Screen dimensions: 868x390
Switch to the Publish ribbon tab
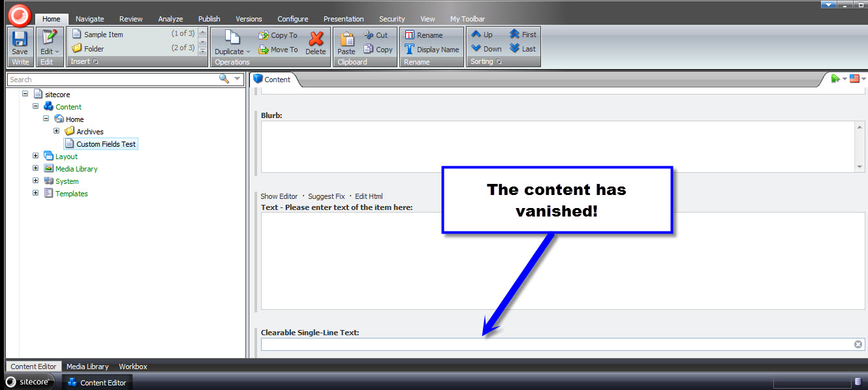click(209, 19)
